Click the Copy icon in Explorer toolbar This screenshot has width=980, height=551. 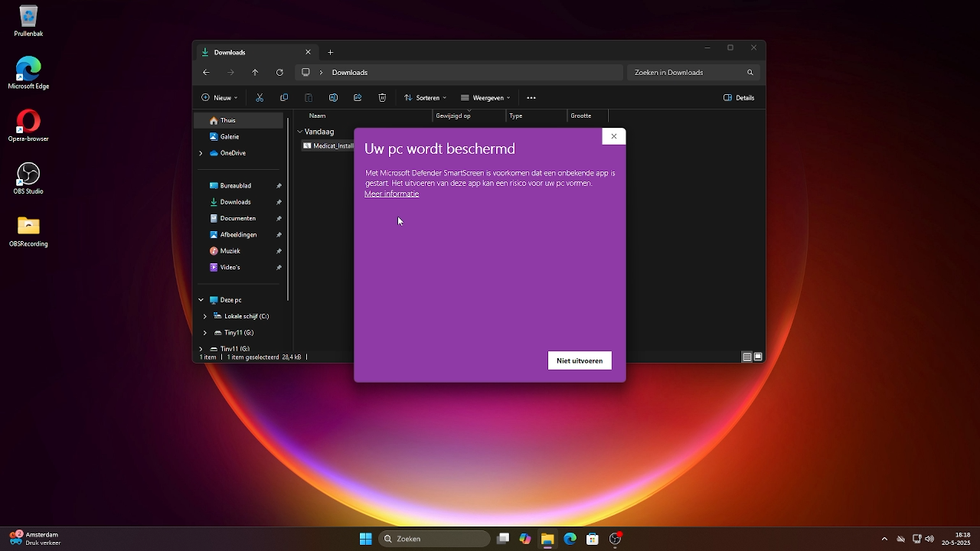coord(284,98)
